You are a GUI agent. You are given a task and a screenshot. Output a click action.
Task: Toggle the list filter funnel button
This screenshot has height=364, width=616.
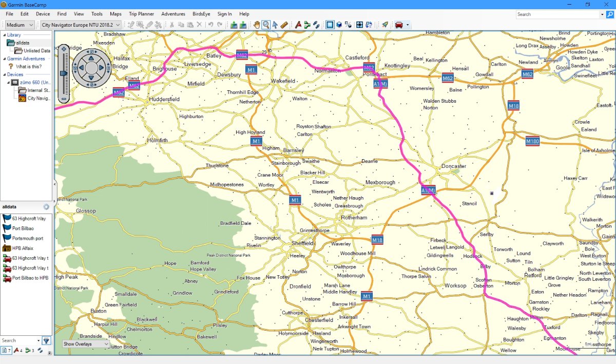tap(46, 340)
